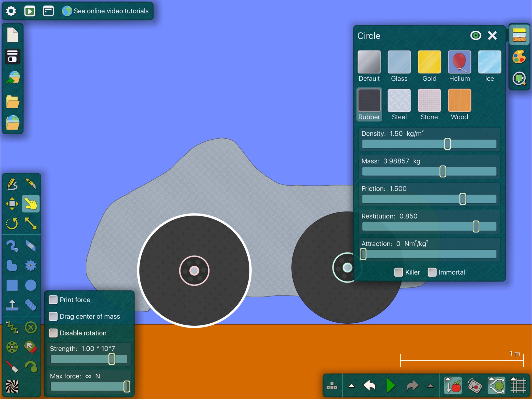The width and height of the screenshot is (532, 399).
Task: Open the globe folder with green arrow
Action: coord(12,78)
